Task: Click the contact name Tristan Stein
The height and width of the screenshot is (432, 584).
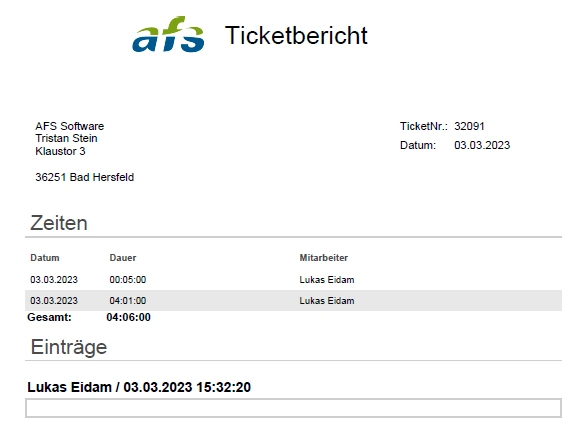Action: click(66, 138)
